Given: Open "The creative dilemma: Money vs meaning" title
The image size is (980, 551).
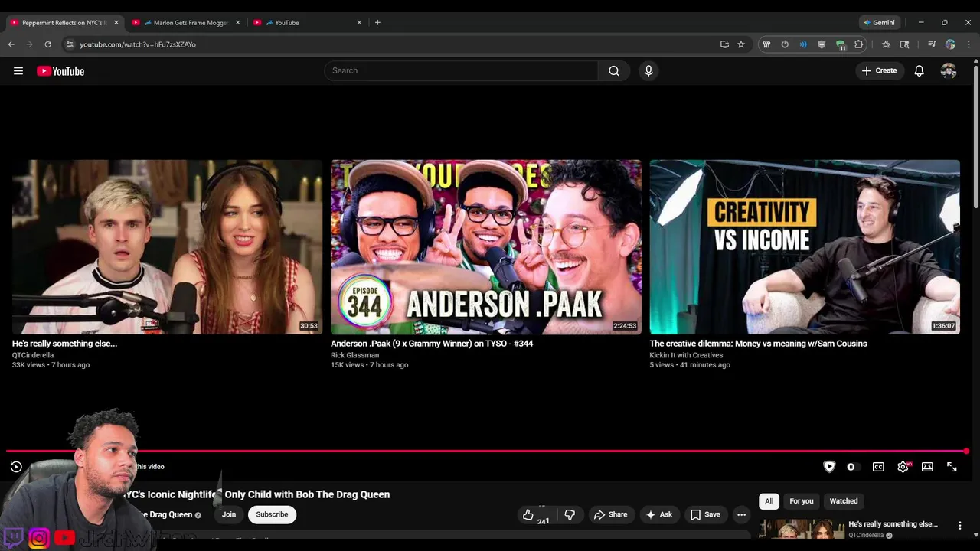Looking at the screenshot, I should 758,344.
